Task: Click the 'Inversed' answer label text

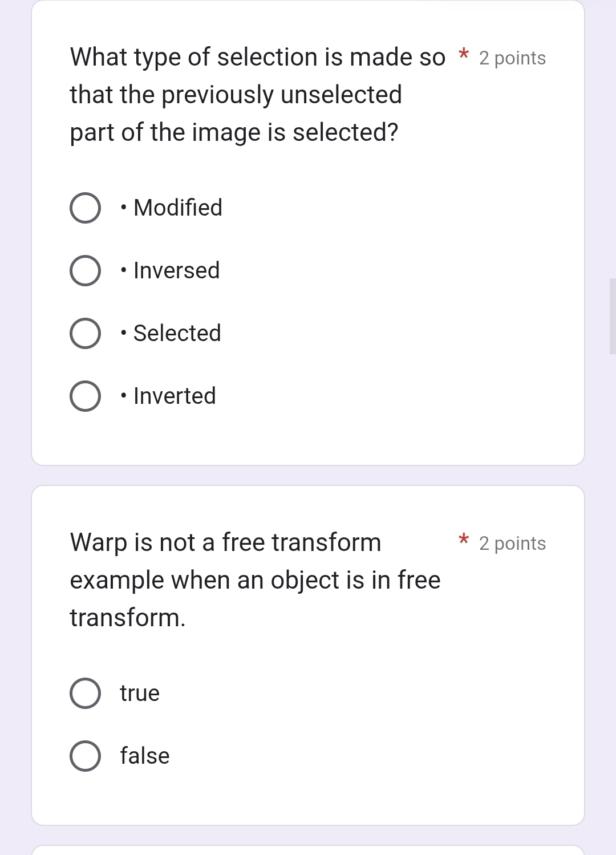Action: point(176,271)
